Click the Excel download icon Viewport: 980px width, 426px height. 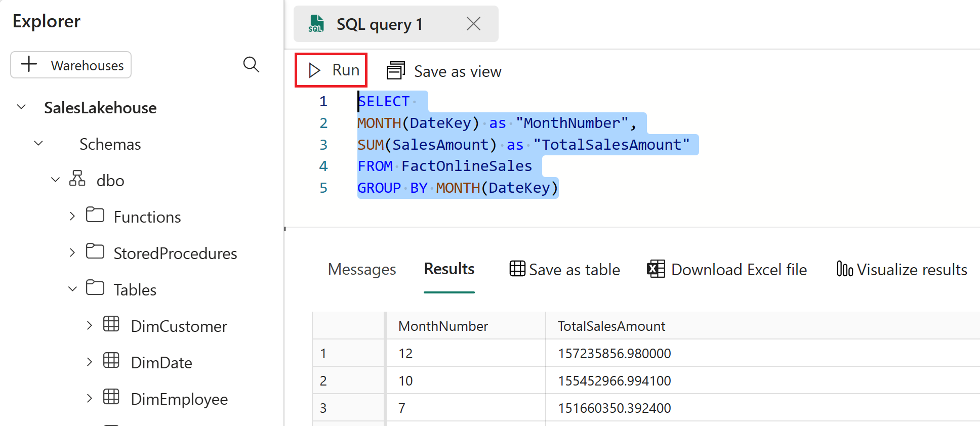point(656,269)
